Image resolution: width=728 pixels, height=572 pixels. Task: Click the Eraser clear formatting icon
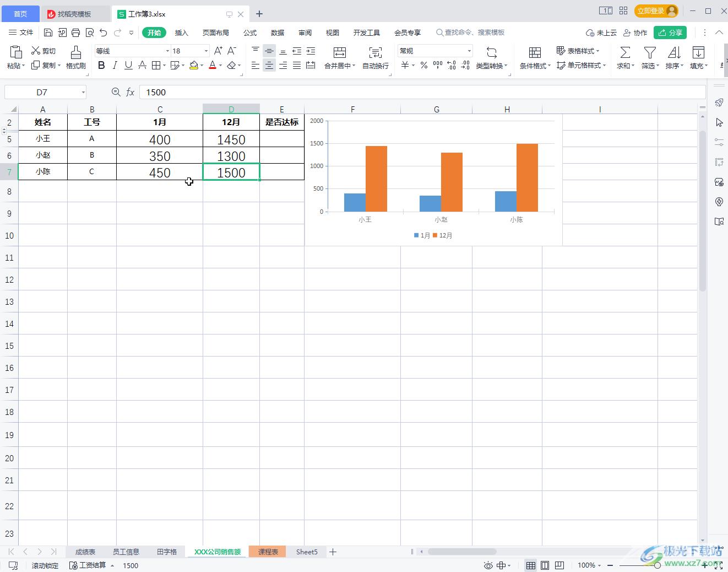[x=232, y=66]
